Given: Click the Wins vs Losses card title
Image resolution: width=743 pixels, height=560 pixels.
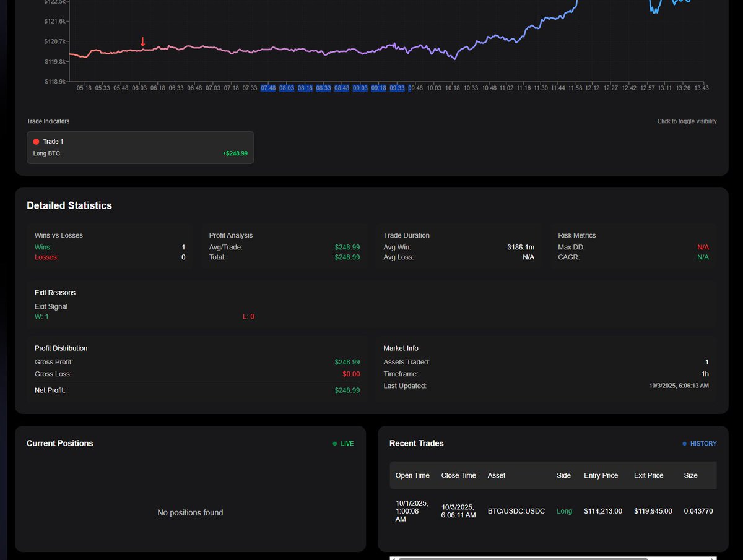Looking at the screenshot, I should click(x=59, y=235).
